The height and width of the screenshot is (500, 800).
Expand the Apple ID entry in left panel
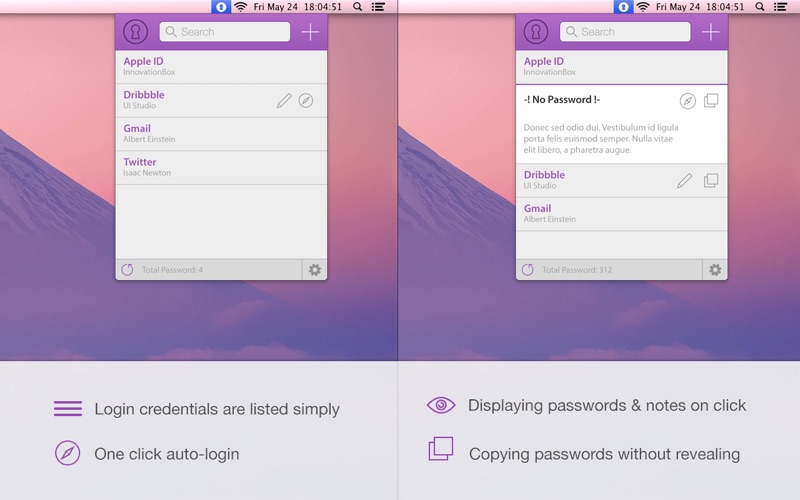[221, 67]
